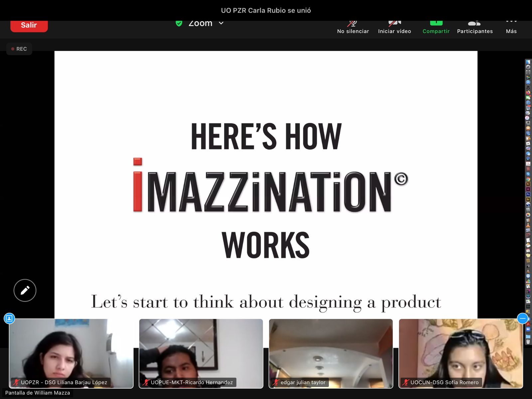The image size is (532, 399).
Task: Click the REC recording indicator
Action: pos(19,49)
